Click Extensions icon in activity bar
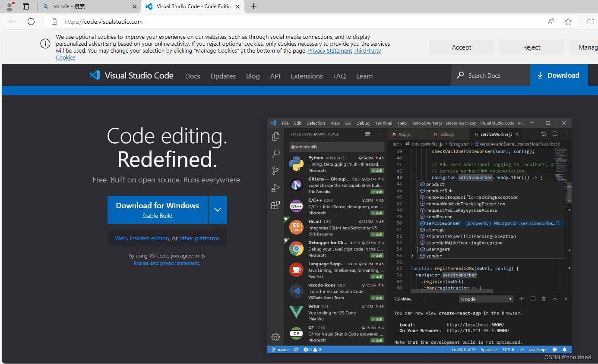Image resolution: width=598 pixels, height=364 pixels. click(x=275, y=205)
